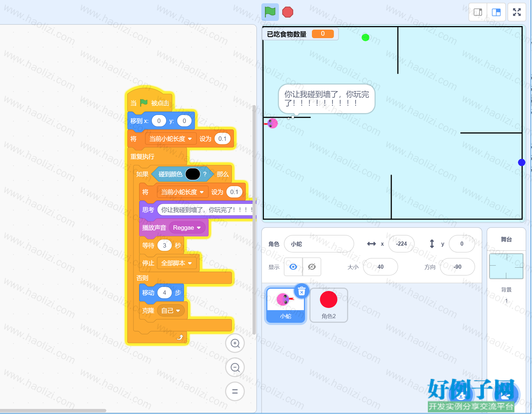The width and height of the screenshot is (532, 415).
Task: Select the 角色2 sprite thumbnail
Action: click(329, 305)
